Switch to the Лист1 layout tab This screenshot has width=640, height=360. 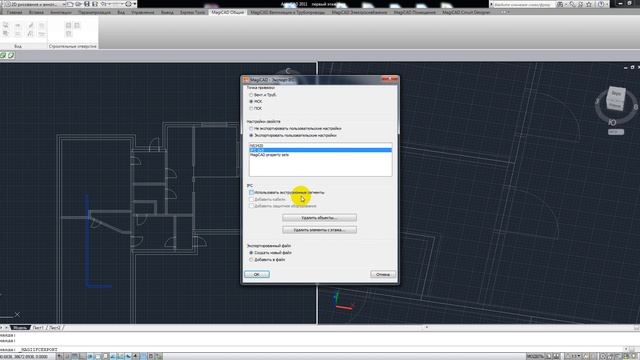point(38,327)
